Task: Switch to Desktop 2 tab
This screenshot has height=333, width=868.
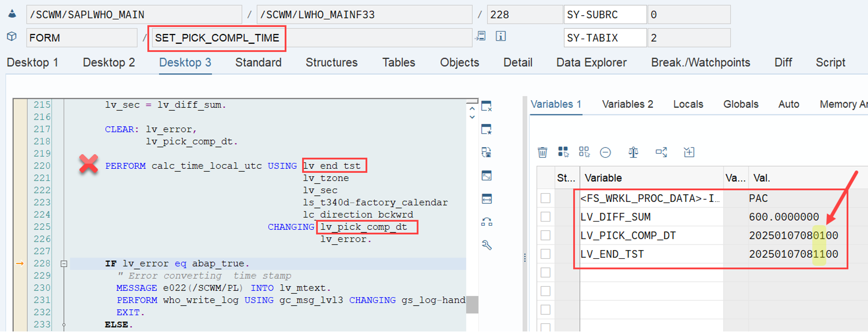Action: click(x=109, y=62)
